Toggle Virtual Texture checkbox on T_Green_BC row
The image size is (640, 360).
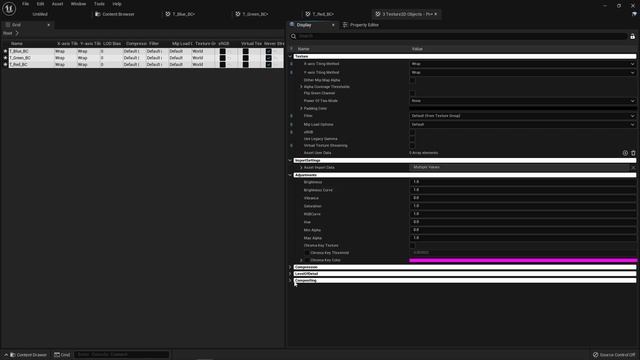[245, 58]
